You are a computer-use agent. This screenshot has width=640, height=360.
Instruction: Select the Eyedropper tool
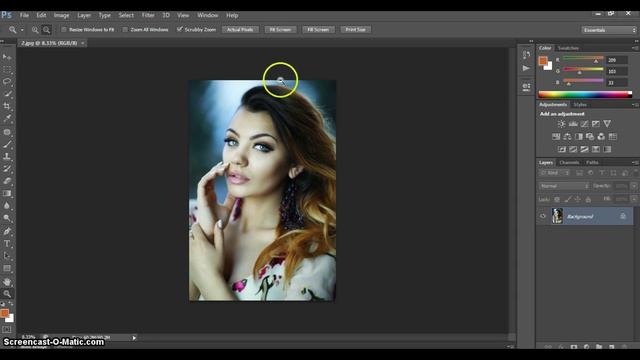7,119
